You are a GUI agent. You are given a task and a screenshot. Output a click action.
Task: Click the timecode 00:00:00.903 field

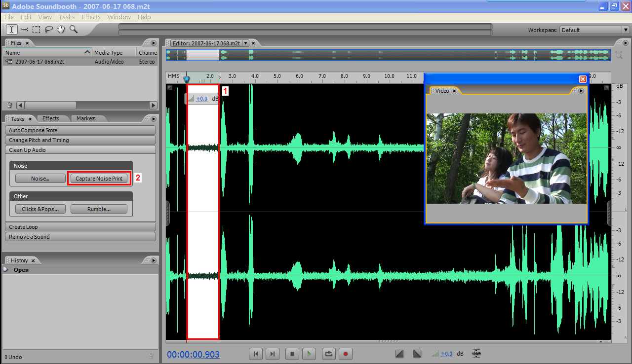(193, 355)
